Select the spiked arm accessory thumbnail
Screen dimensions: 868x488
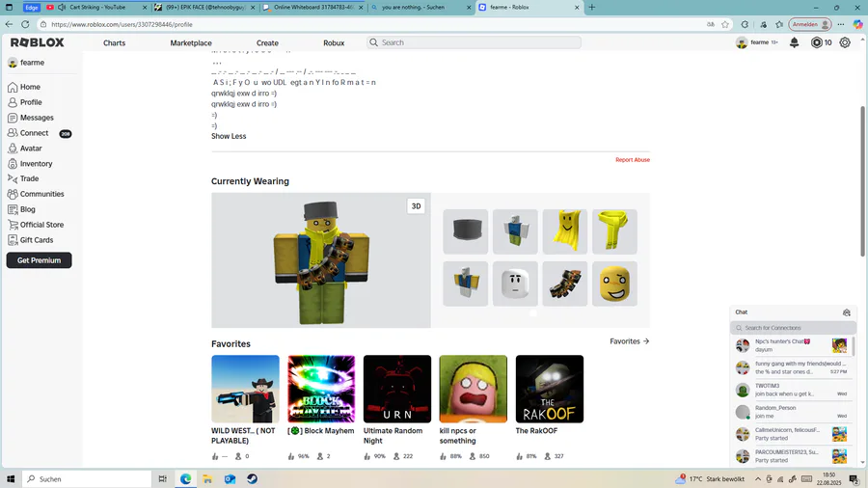(564, 284)
